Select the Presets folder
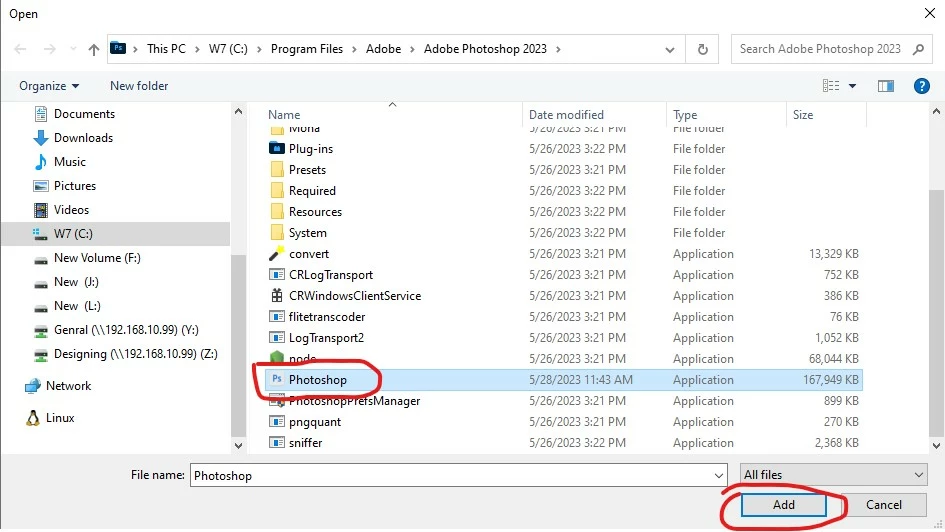This screenshot has height=532, width=945. pyautogui.click(x=307, y=170)
